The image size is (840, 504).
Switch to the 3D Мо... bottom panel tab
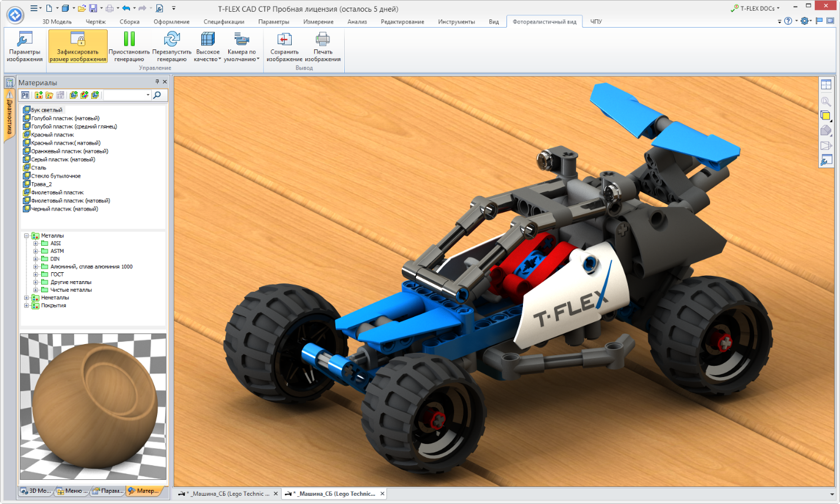(36, 490)
